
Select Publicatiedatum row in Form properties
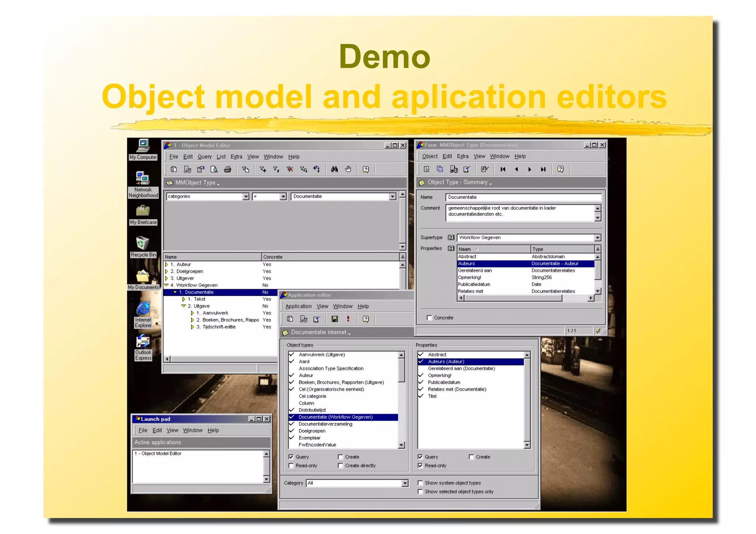click(x=526, y=285)
